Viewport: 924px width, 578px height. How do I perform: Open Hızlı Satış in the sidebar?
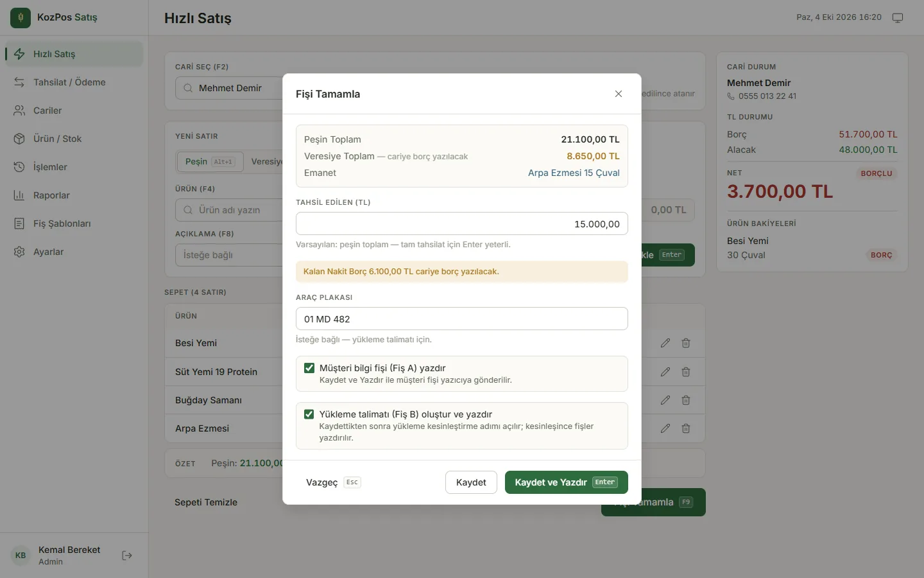click(74, 54)
